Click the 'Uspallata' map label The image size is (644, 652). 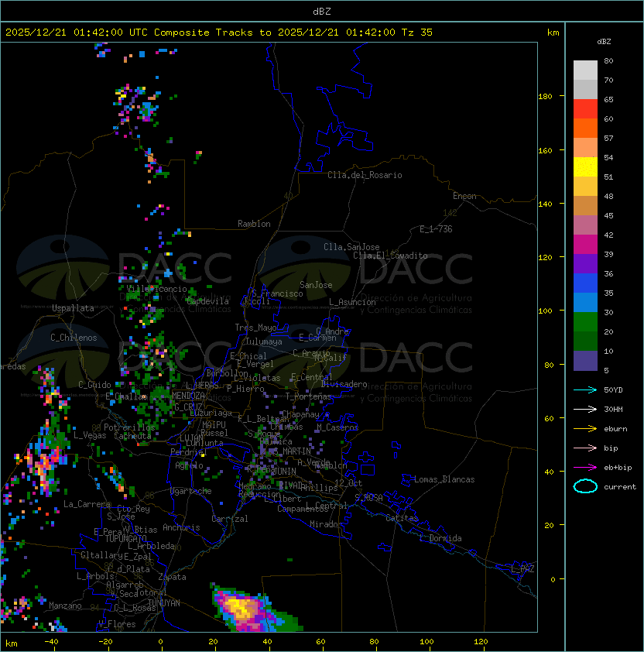tap(73, 308)
